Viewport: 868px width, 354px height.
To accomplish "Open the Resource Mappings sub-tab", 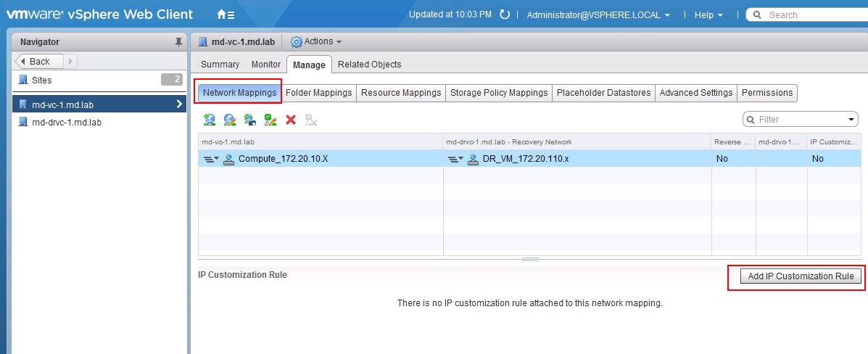I will [x=401, y=93].
